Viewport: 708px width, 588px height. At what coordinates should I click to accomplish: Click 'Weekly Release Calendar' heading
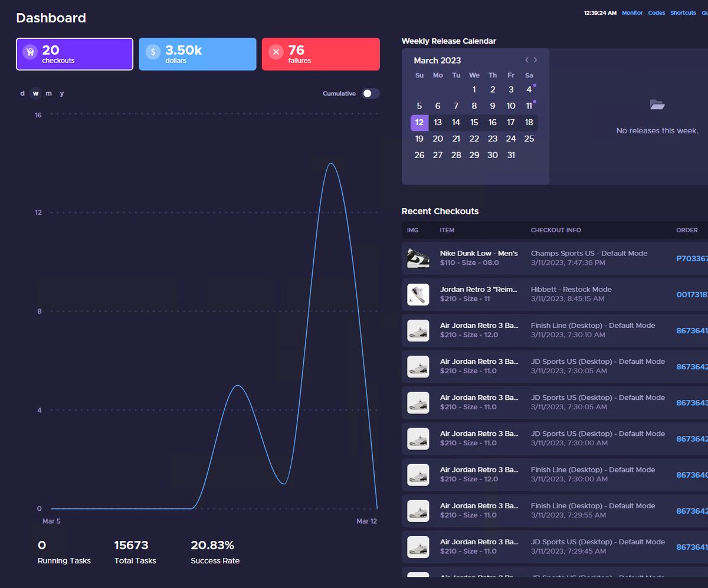[449, 41]
